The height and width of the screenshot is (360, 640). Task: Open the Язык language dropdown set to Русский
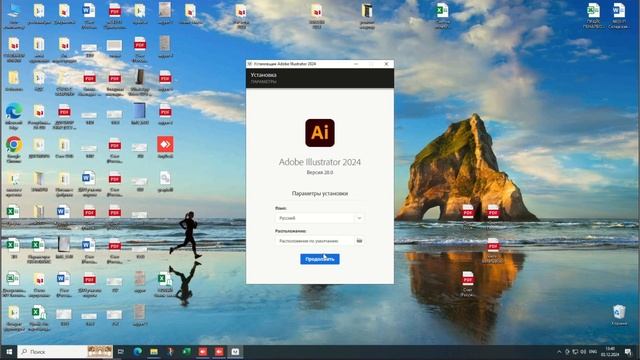pyautogui.click(x=320, y=218)
